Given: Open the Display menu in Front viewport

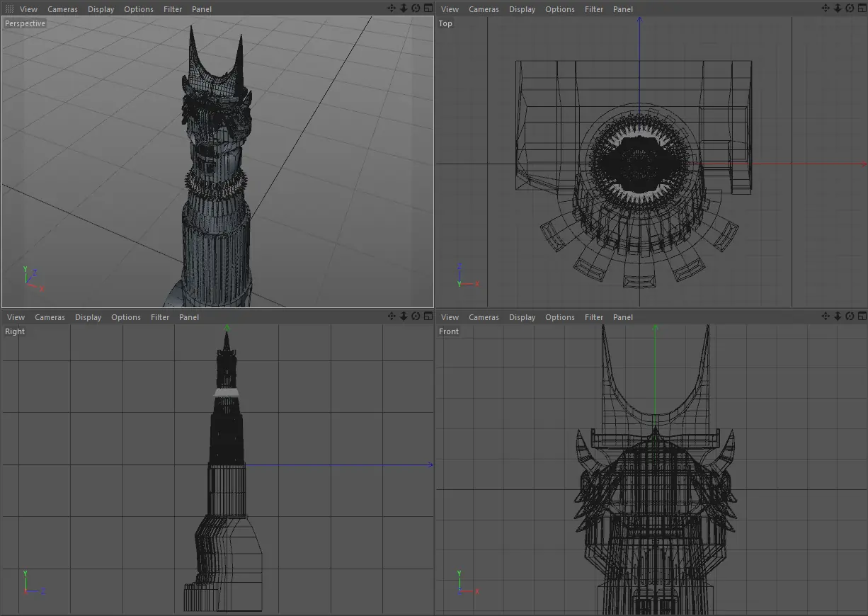Looking at the screenshot, I should (522, 317).
